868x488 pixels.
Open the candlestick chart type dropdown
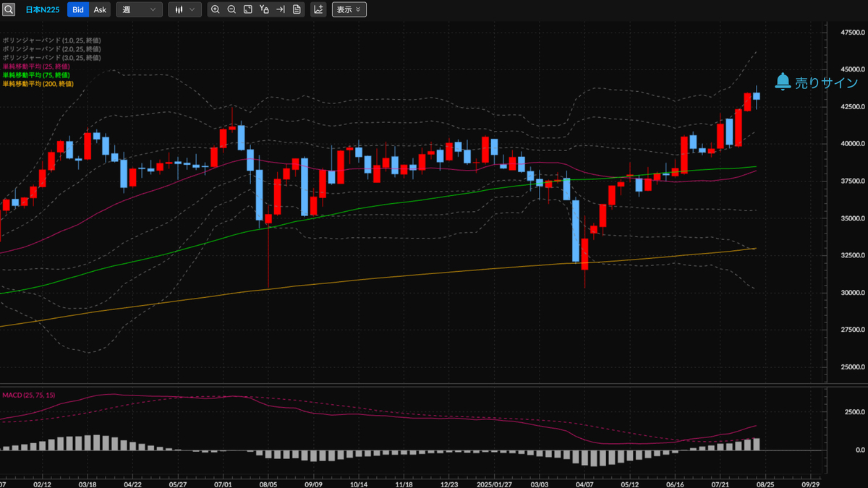click(x=184, y=9)
